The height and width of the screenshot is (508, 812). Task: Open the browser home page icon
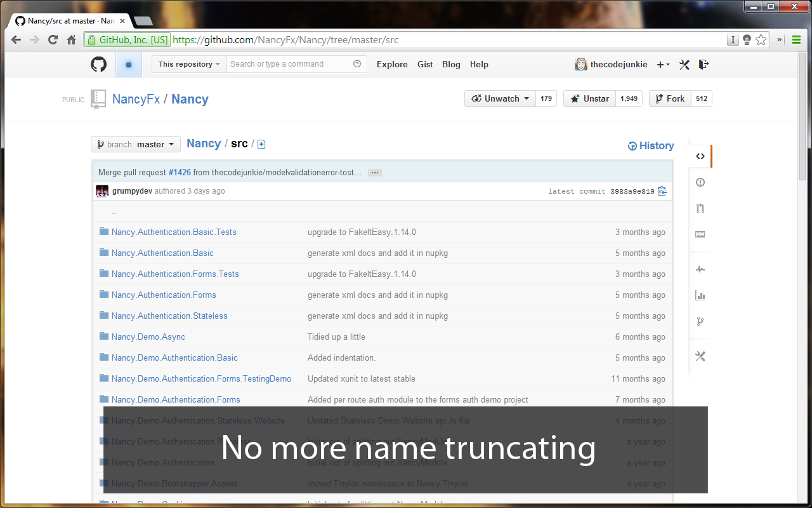point(72,39)
